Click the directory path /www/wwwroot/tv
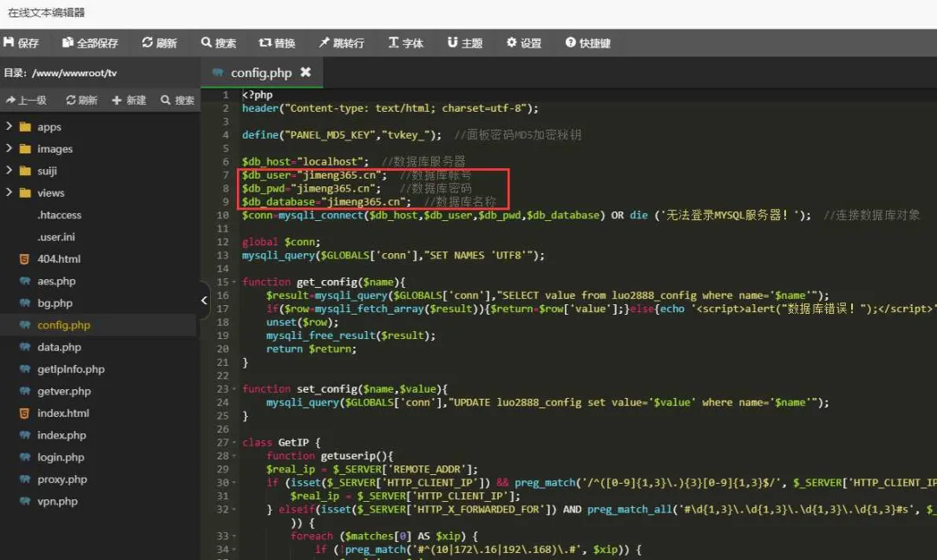 (x=75, y=73)
